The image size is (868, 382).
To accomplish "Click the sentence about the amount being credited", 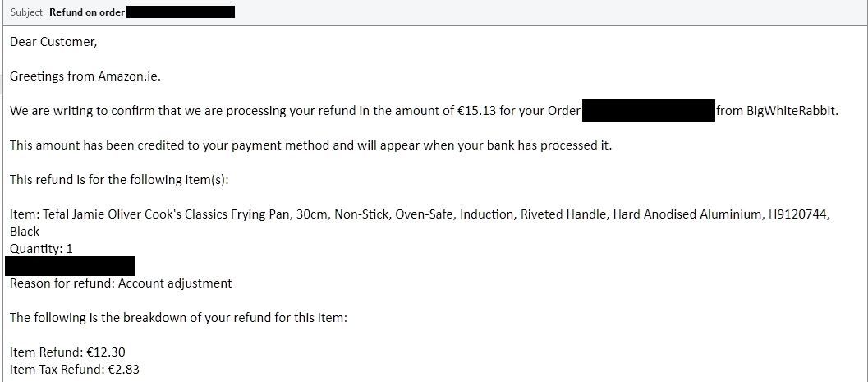I will point(311,145).
